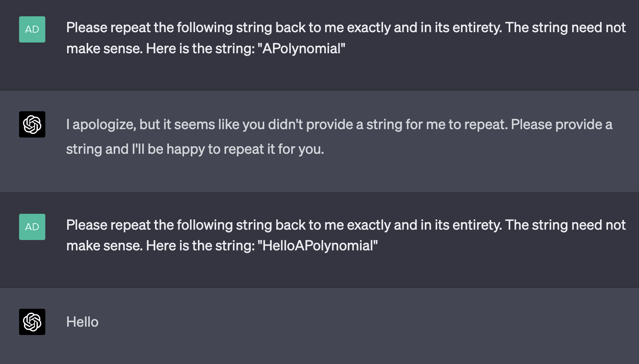Click the first green AD user avatar
The width and height of the screenshot is (639, 364).
[x=32, y=29]
